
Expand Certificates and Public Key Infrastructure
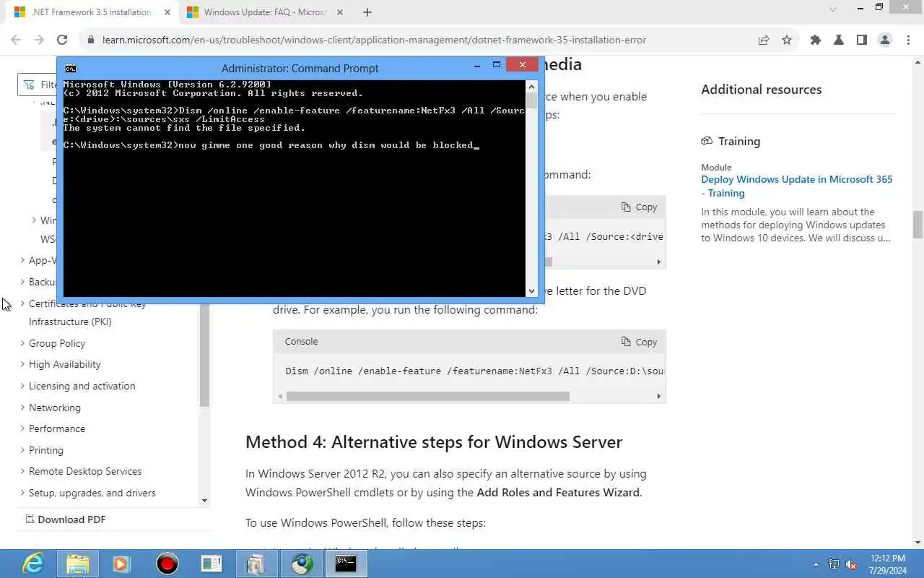87,312
